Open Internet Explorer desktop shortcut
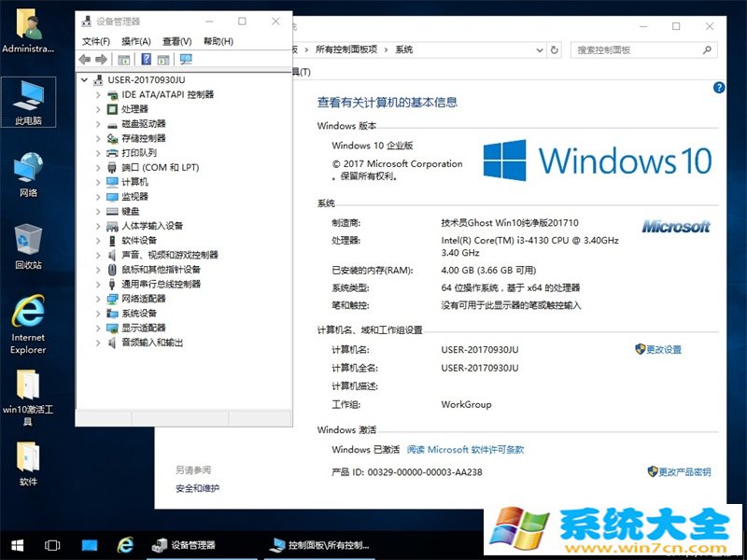Viewport: 747px width, 560px height. coord(29,324)
